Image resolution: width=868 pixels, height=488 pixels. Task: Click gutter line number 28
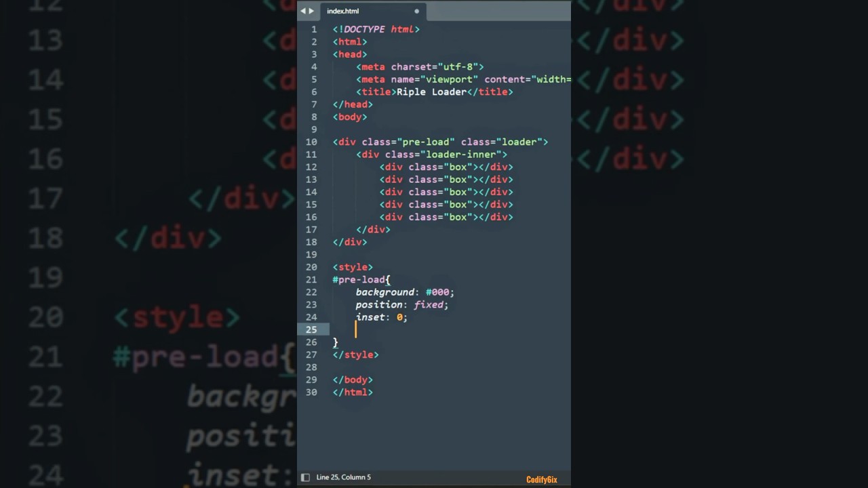[311, 367]
